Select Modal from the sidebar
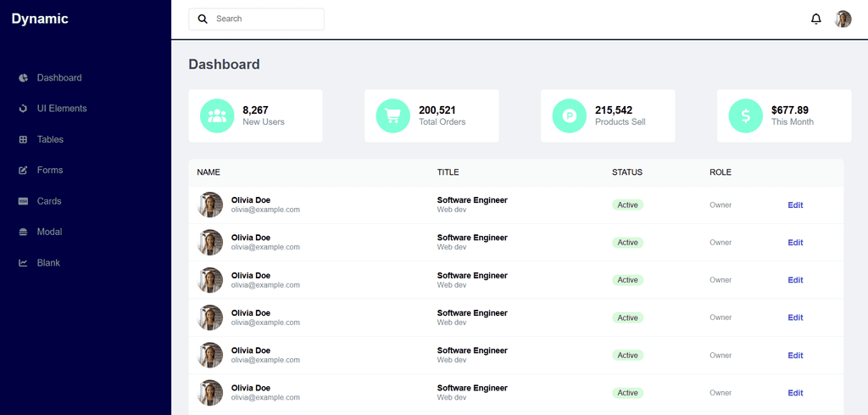Viewport: 868px width, 415px height. [x=49, y=232]
